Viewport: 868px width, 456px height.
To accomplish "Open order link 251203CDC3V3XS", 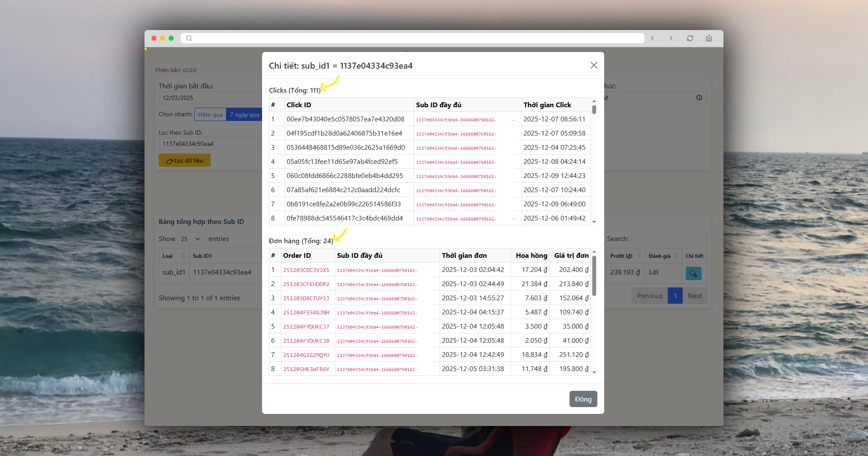I will click(x=306, y=270).
